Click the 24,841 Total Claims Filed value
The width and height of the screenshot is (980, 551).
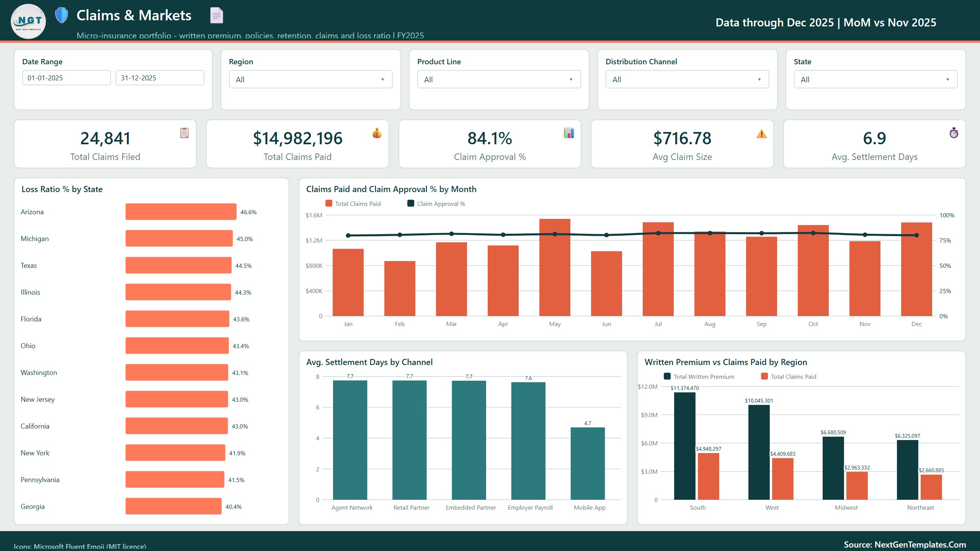click(x=105, y=138)
